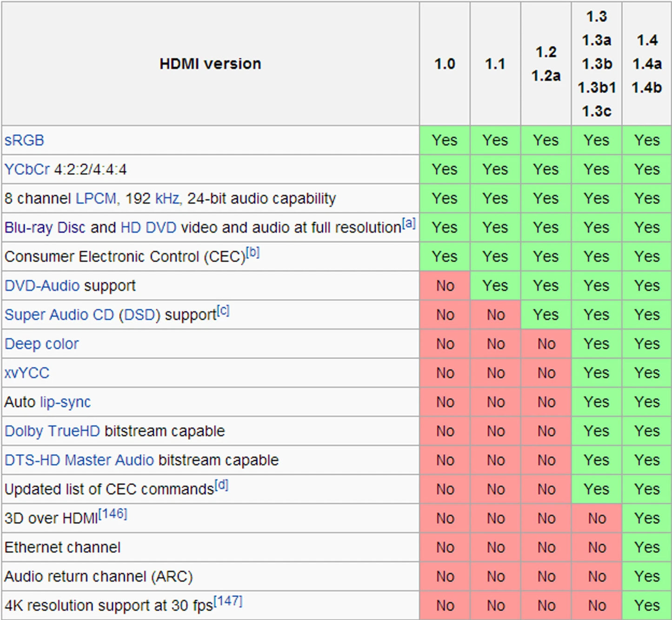Open reference [147] after 30 fps
This screenshot has height=620, width=672.
coord(228,601)
